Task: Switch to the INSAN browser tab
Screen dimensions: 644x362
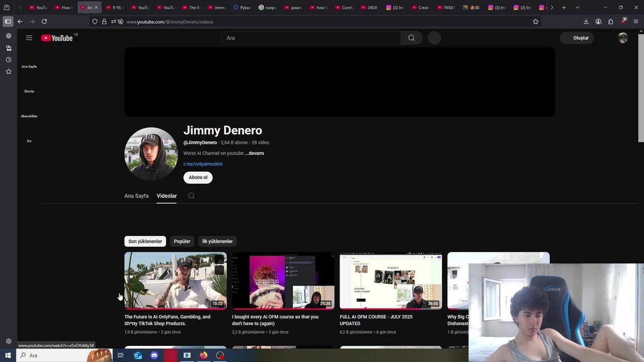Action: tap(447, 8)
